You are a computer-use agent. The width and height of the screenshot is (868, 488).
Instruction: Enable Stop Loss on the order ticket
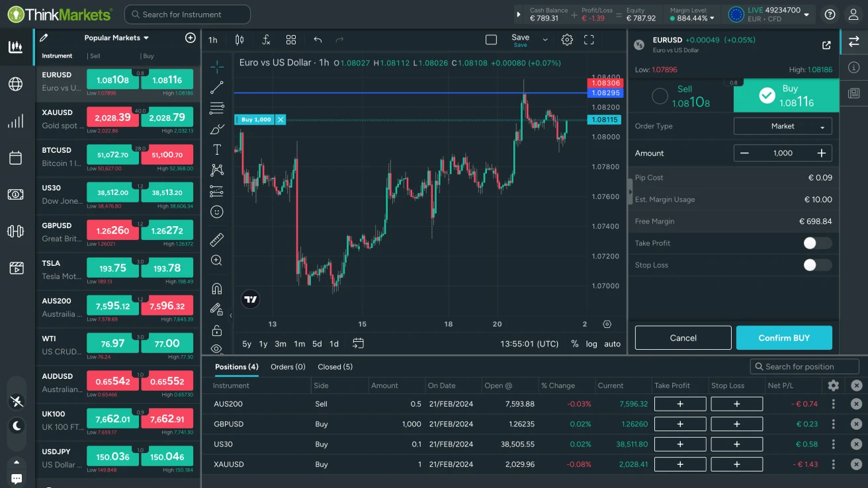817,264
